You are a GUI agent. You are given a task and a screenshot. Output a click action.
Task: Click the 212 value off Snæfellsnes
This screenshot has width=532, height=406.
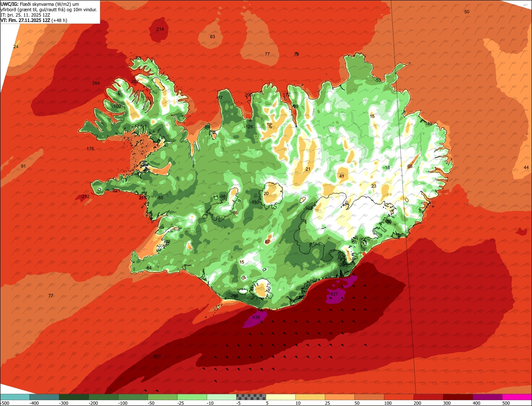tap(86, 196)
